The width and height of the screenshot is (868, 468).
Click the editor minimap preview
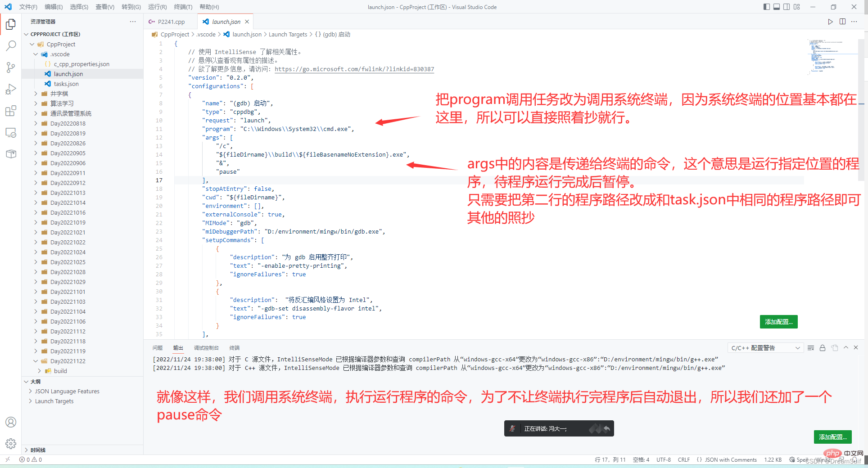pyautogui.click(x=827, y=56)
